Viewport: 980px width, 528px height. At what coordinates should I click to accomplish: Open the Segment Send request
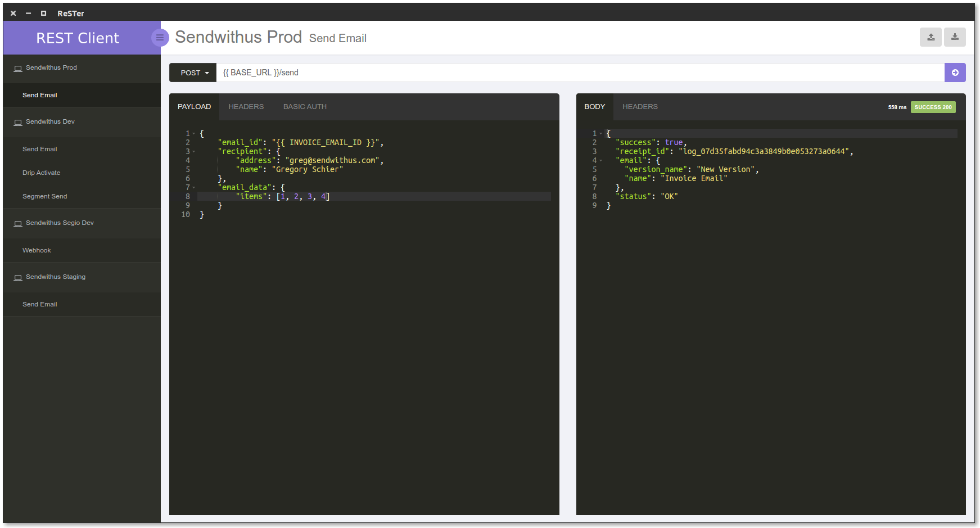82,196
